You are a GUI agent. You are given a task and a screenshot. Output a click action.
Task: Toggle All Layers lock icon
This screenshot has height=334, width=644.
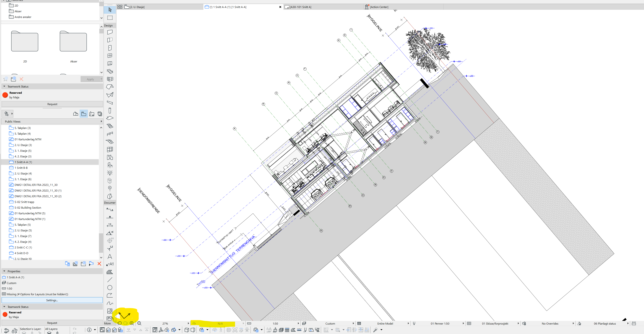(57, 333)
